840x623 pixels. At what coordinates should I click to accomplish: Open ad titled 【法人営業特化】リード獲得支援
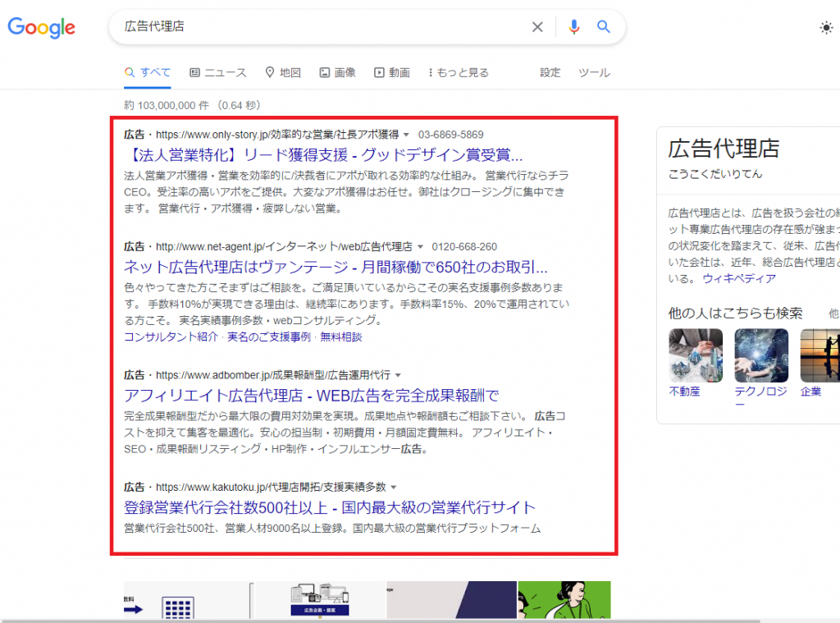pos(323,155)
